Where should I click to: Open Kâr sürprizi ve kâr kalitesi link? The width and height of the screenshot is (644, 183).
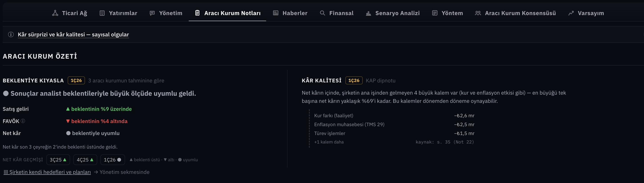pos(73,34)
